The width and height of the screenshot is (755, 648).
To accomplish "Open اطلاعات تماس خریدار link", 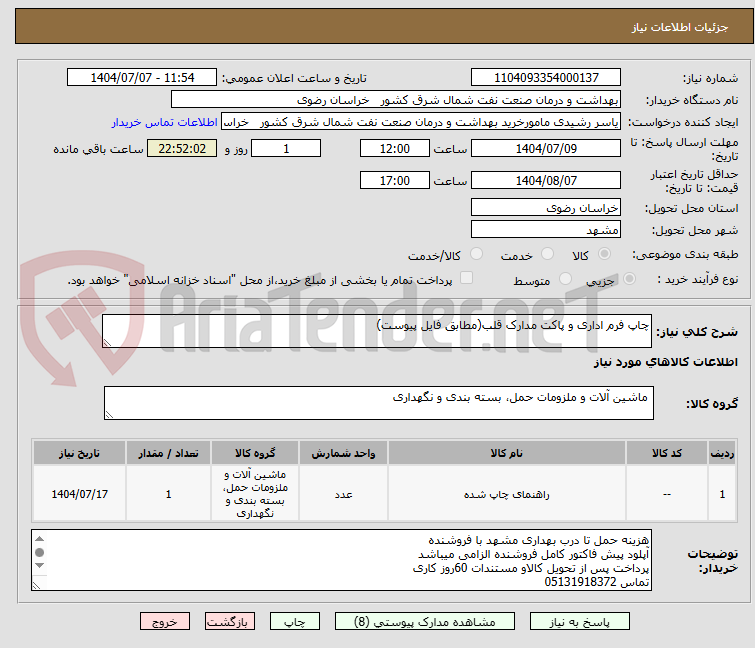I will 165,122.
